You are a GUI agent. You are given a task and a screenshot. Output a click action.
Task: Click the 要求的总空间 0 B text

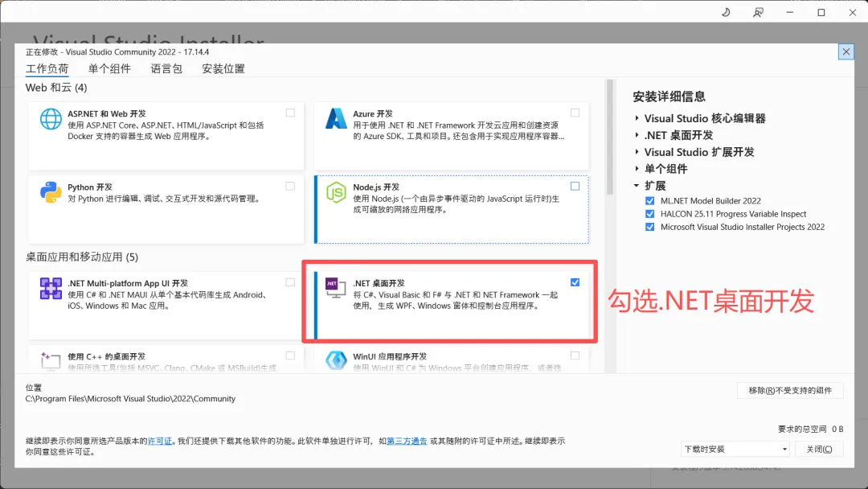point(810,429)
